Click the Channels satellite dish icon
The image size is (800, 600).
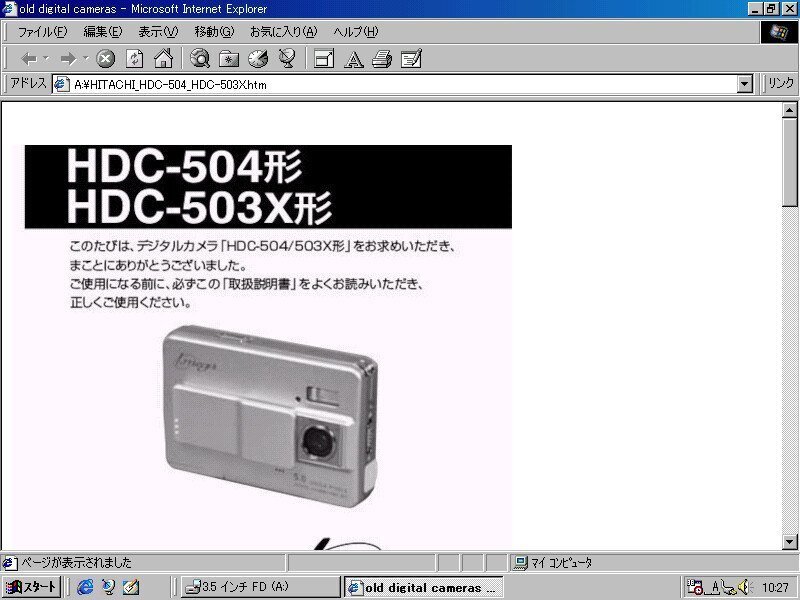(x=287, y=59)
